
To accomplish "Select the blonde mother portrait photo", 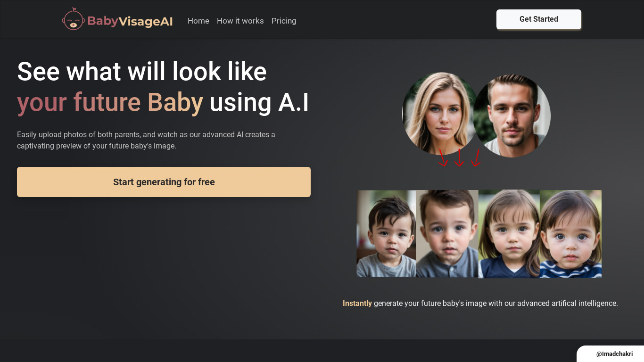I will coord(439,114).
